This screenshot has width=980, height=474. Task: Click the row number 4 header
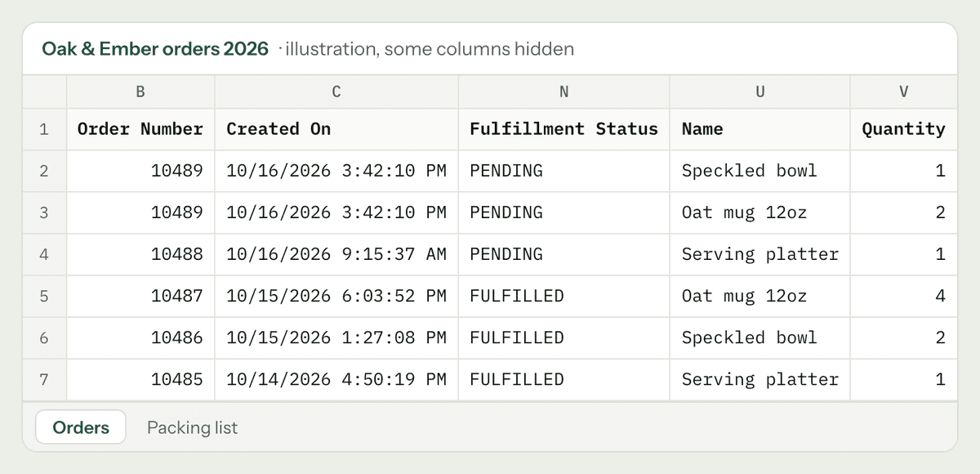tap(44, 254)
